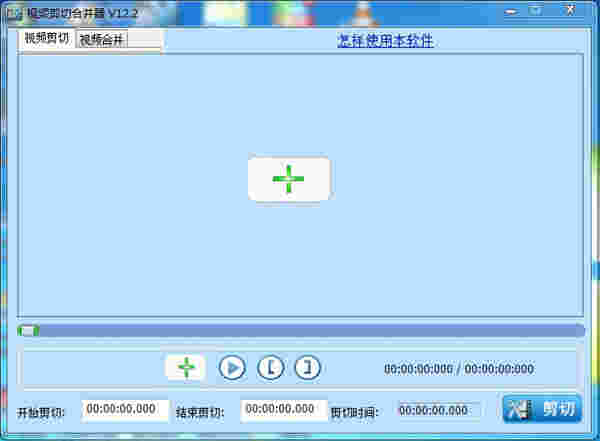Start cutting with the 剪切 button
Image resolution: width=600 pixels, height=441 pixels.
(542, 409)
